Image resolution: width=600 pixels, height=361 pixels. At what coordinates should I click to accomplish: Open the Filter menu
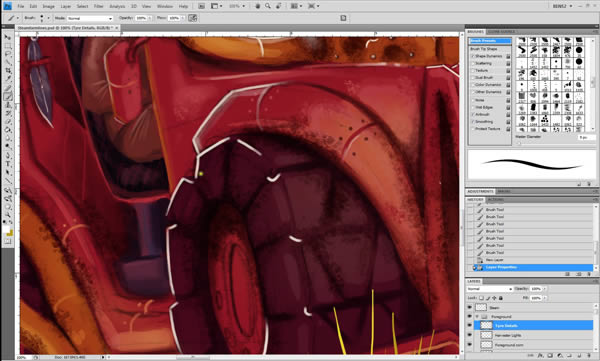(x=99, y=6)
